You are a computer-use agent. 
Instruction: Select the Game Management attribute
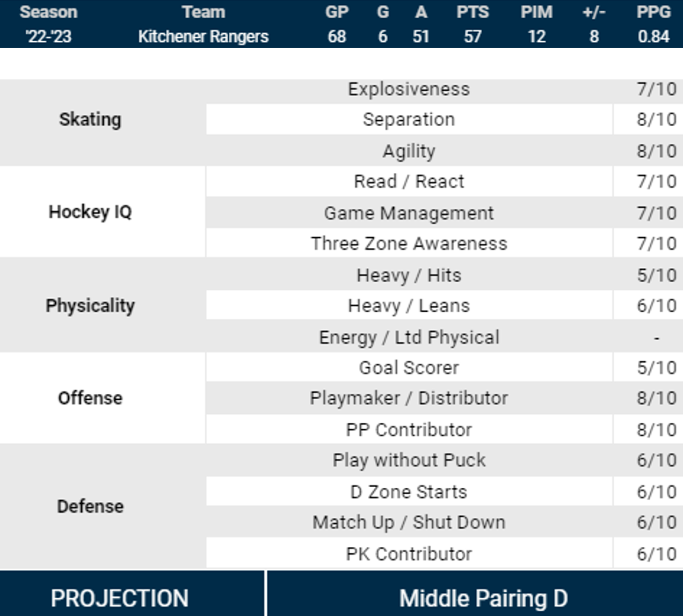(x=409, y=213)
